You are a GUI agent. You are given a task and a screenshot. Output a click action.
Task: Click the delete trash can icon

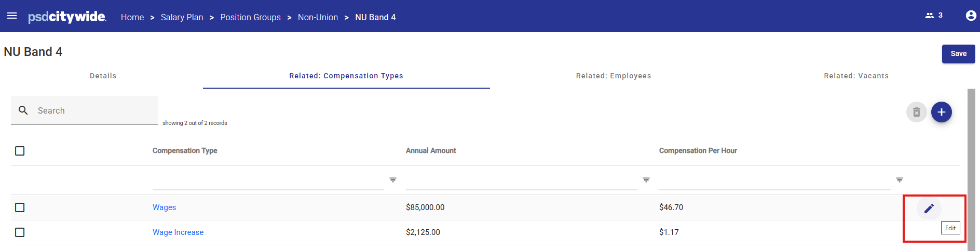pyautogui.click(x=917, y=112)
